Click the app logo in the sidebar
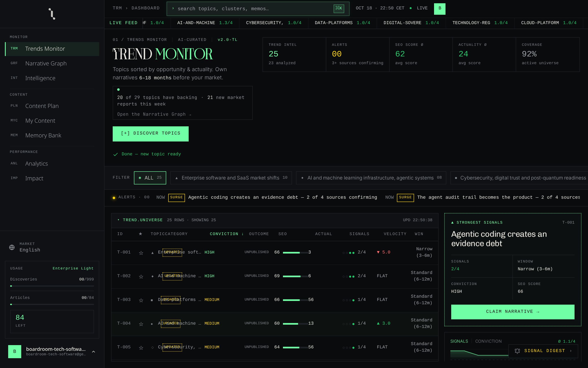The height and width of the screenshot is (368, 588). 52,14
